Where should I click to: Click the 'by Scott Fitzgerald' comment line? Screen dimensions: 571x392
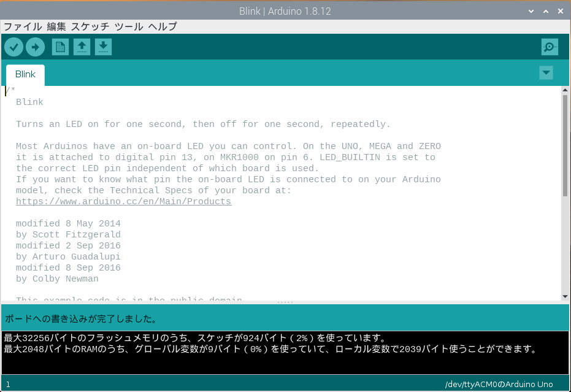(68, 234)
